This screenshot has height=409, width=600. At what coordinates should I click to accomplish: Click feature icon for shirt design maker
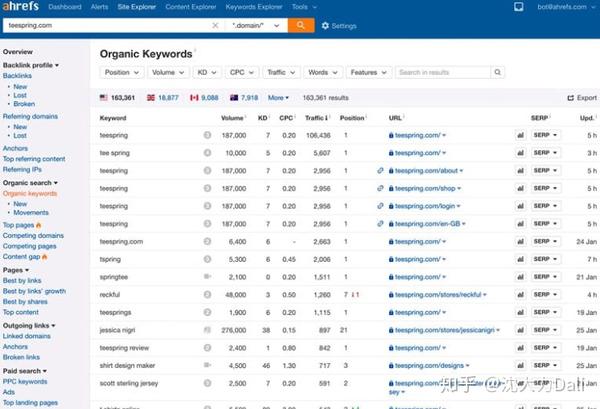tap(207, 365)
